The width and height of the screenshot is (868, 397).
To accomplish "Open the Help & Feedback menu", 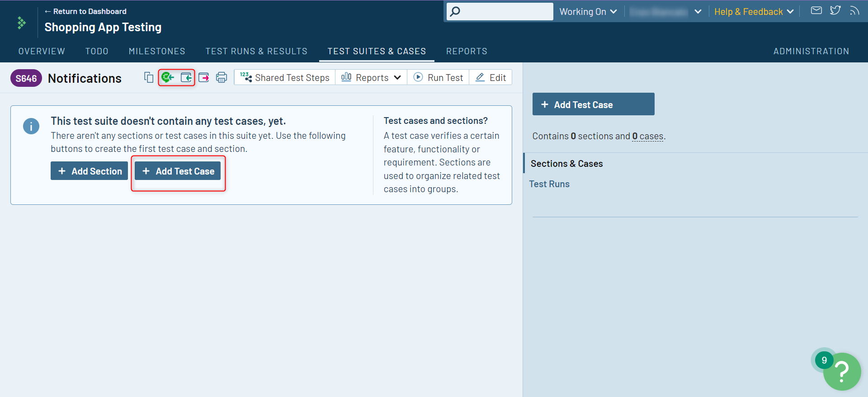I will (754, 12).
